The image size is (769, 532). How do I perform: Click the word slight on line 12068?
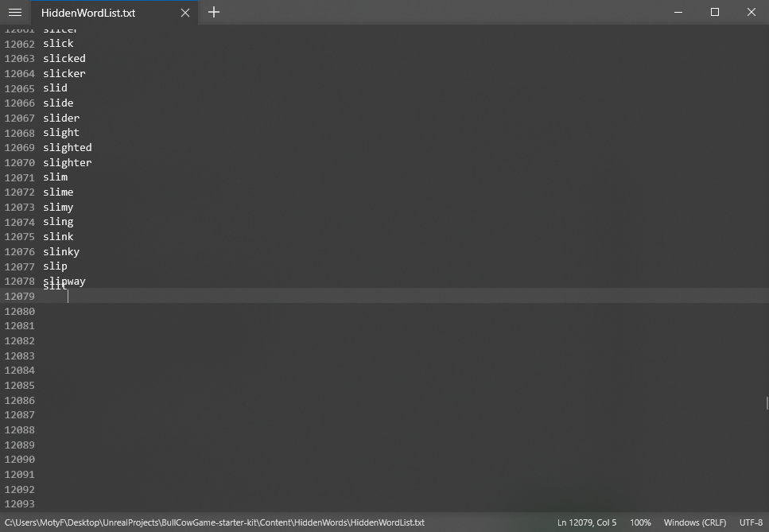(x=60, y=133)
